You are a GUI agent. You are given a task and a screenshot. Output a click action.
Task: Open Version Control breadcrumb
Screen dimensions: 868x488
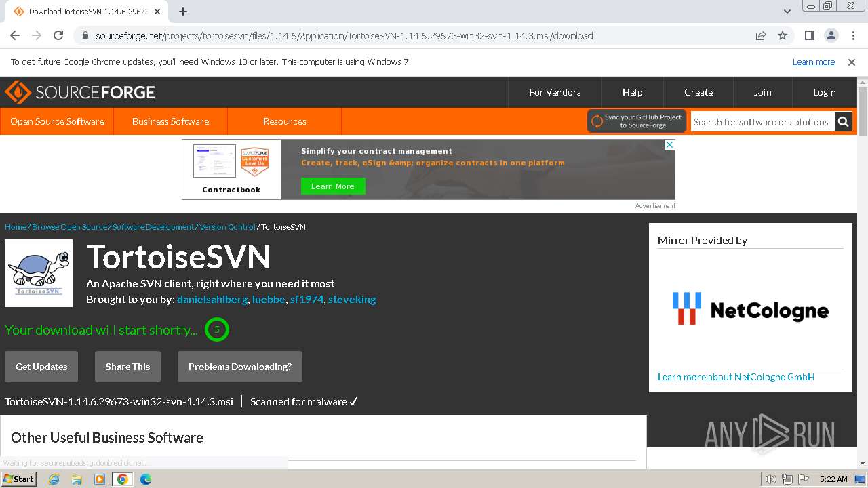[227, 227]
